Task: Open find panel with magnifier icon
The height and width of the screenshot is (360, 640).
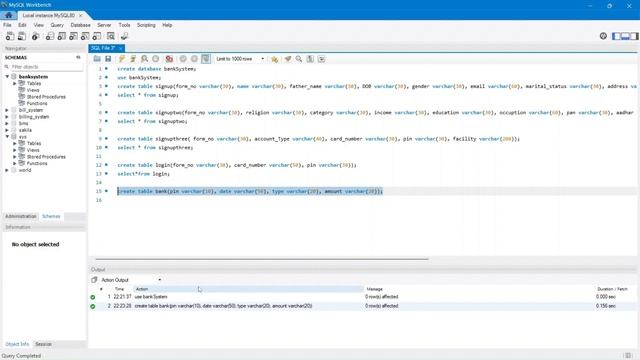Action: [299, 59]
